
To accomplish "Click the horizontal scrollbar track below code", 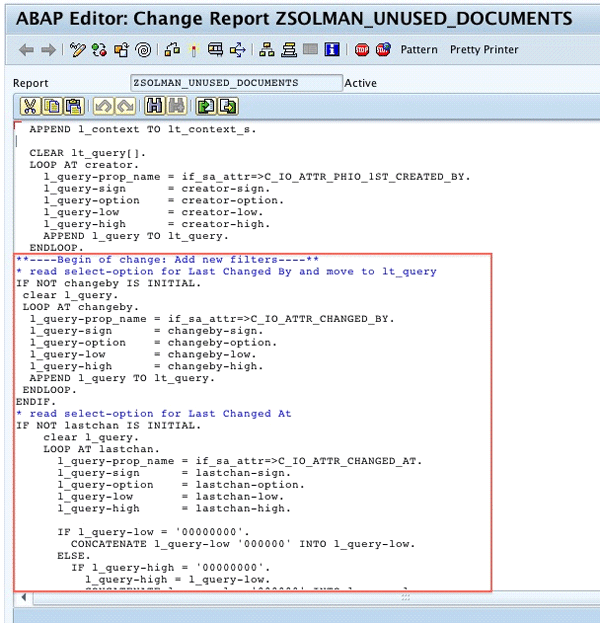I will [x=314, y=598].
